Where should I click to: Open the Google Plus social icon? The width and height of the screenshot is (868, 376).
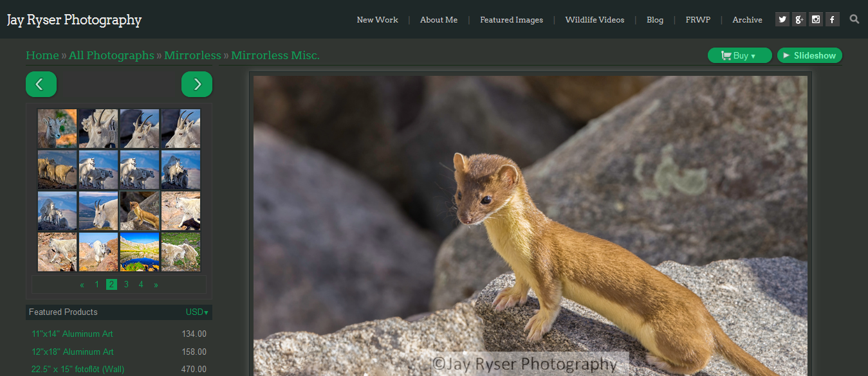(x=799, y=19)
